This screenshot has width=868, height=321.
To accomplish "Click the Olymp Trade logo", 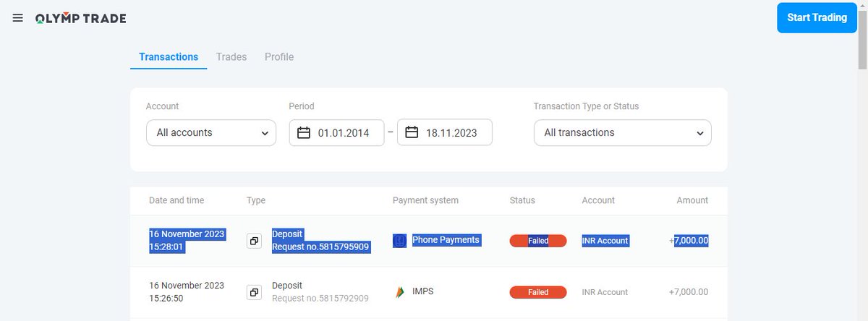I will [80, 18].
